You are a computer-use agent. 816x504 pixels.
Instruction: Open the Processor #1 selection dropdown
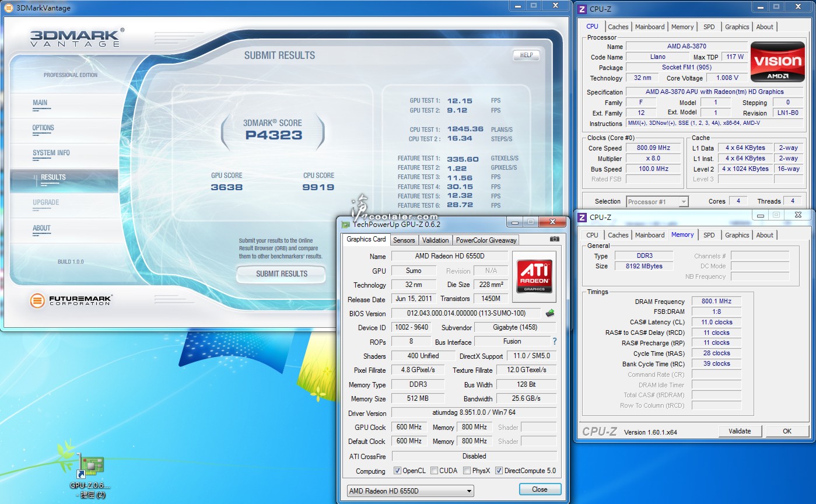[657, 202]
